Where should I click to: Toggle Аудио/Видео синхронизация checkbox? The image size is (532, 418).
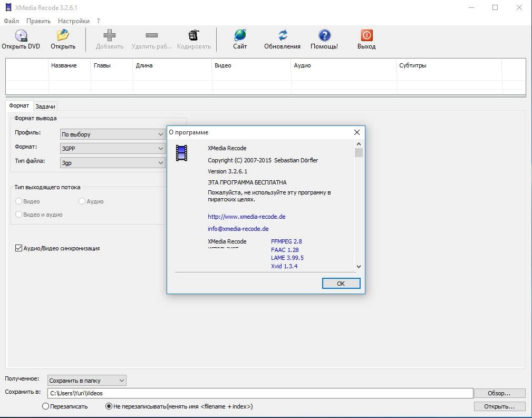(18, 248)
